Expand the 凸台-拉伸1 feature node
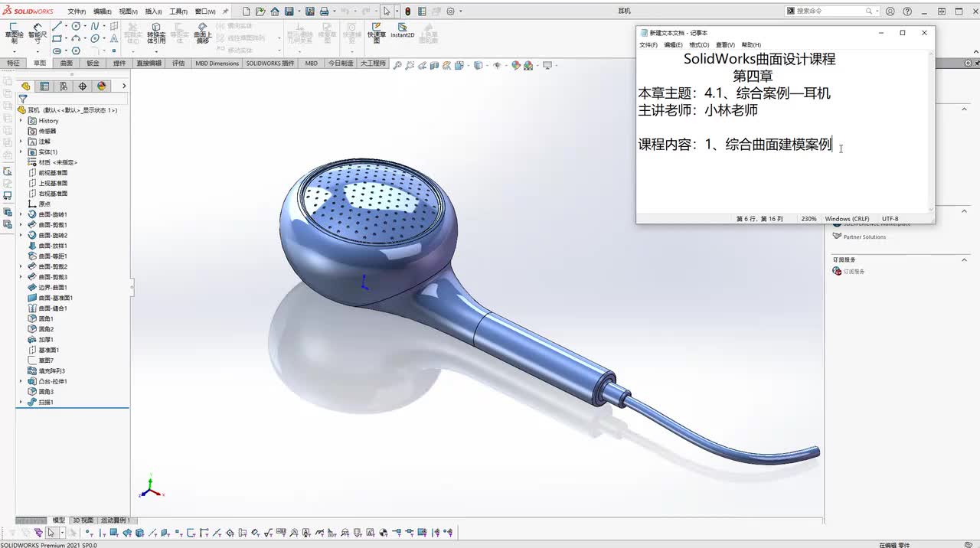 (x=21, y=381)
